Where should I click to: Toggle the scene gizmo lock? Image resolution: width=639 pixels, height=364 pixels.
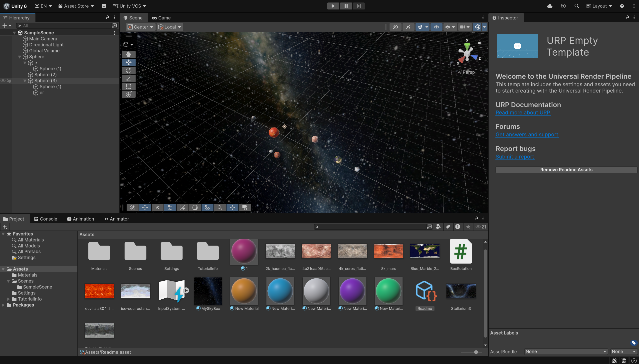[x=479, y=42]
